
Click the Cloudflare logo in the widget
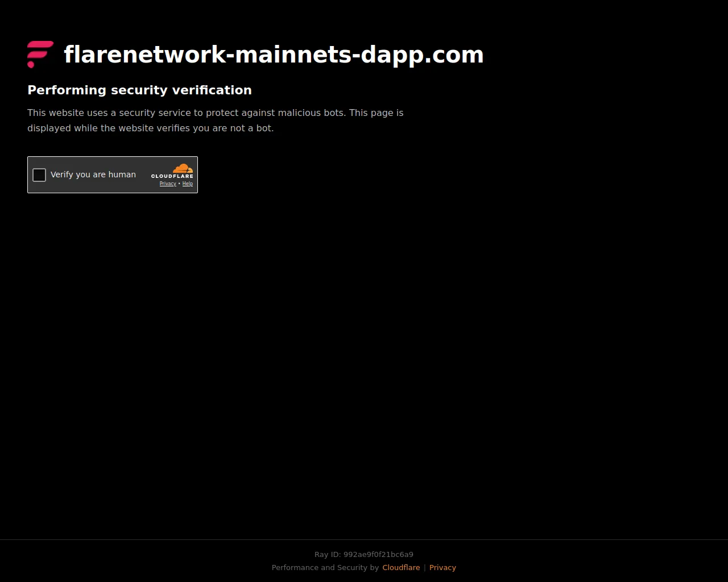[x=172, y=171]
